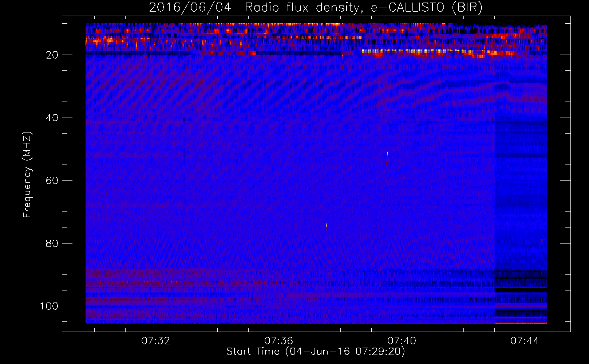
Task: Click the 100 MHz frequency tick label
Action: (x=49, y=306)
